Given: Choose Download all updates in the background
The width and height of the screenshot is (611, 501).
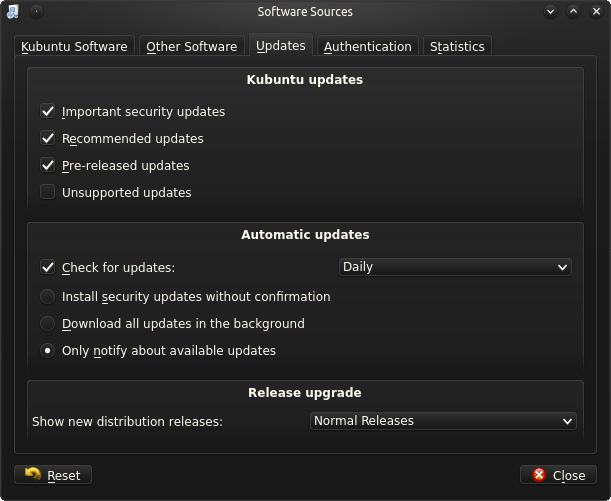Looking at the screenshot, I should click(47, 324).
